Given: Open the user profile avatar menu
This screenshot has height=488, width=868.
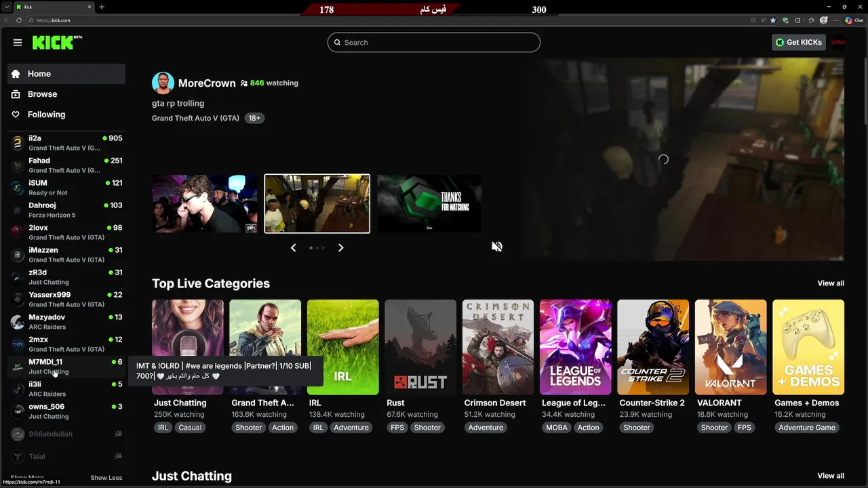Looking at the screenshot, I should click(x=838, y=42).
